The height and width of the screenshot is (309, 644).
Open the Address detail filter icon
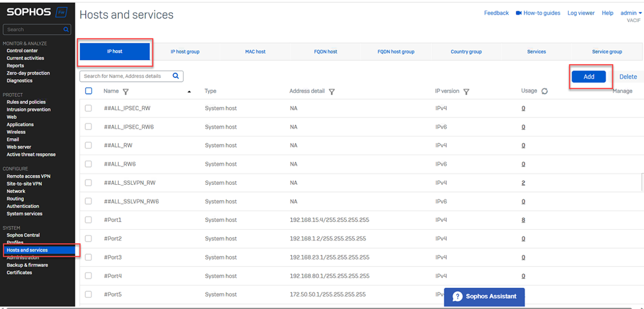(332, 92)
